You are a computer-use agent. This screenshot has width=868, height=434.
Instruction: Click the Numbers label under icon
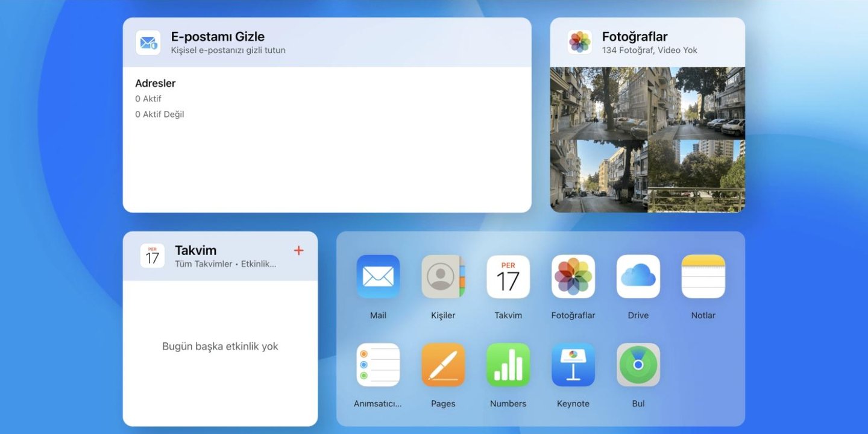tap(508, 404)
